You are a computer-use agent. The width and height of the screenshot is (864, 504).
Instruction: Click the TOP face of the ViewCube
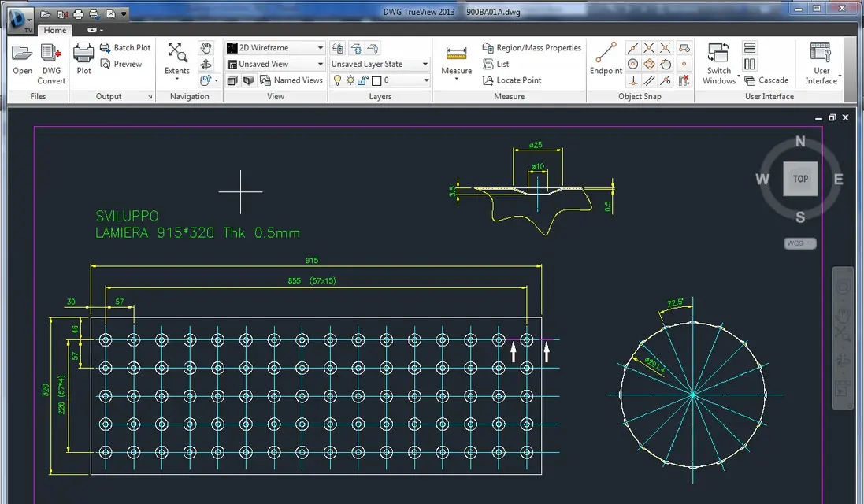click(x=800, y=179)
